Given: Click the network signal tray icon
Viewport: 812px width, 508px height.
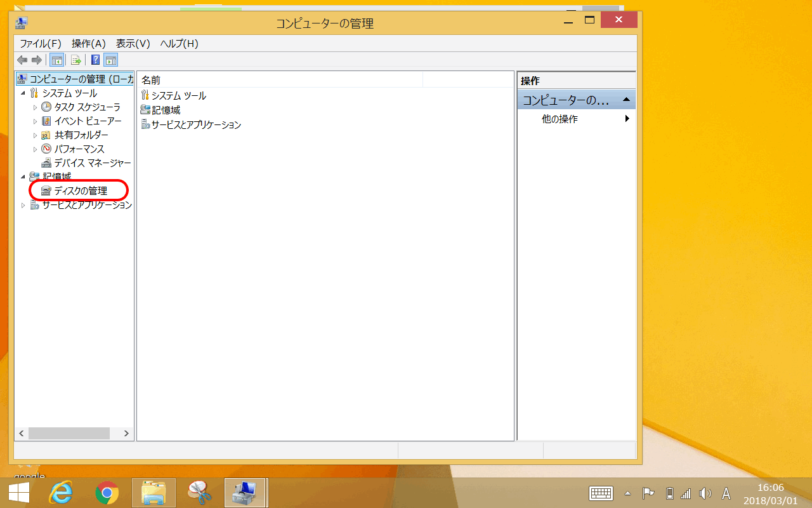Looking at the screenshot, I should click(686, 493).
